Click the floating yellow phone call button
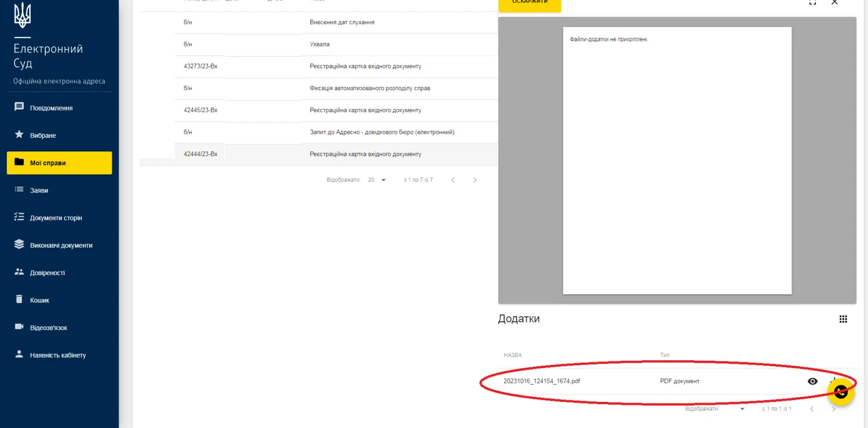 click(841, 392)
